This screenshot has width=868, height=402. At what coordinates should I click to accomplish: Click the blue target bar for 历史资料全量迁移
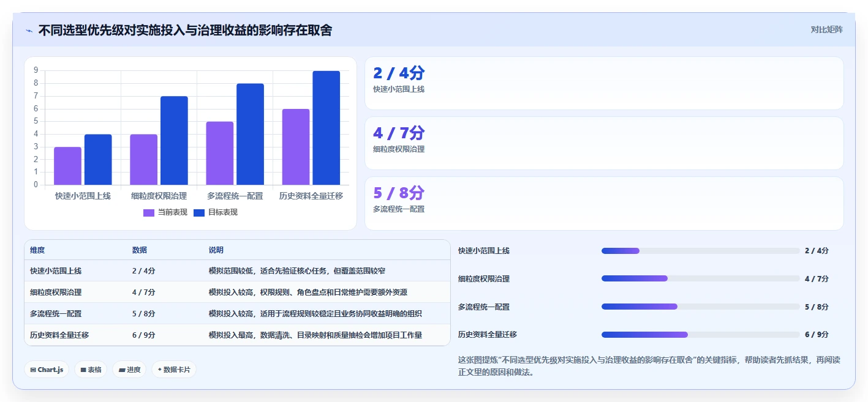tap(326, 128)
